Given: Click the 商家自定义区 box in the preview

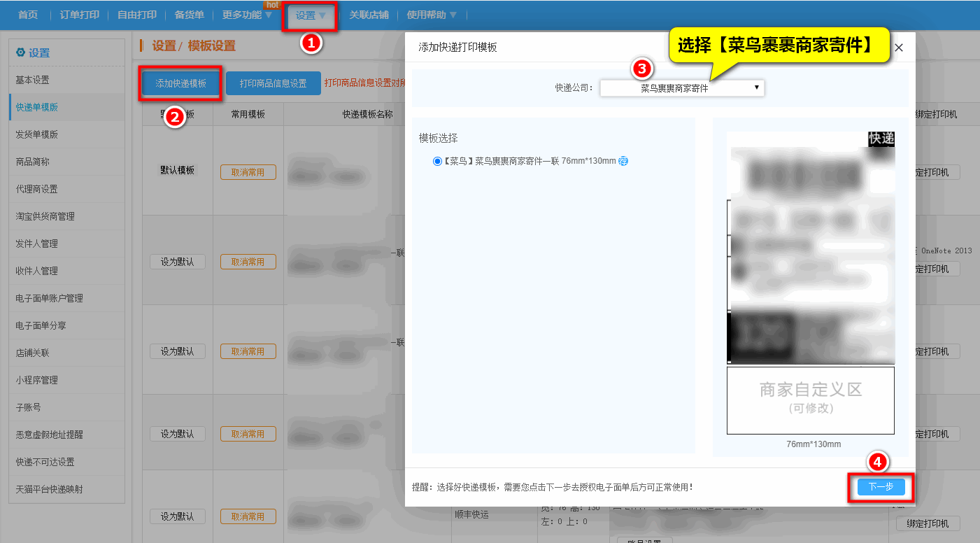Looking at the screenshot, I should coord(811,400).
